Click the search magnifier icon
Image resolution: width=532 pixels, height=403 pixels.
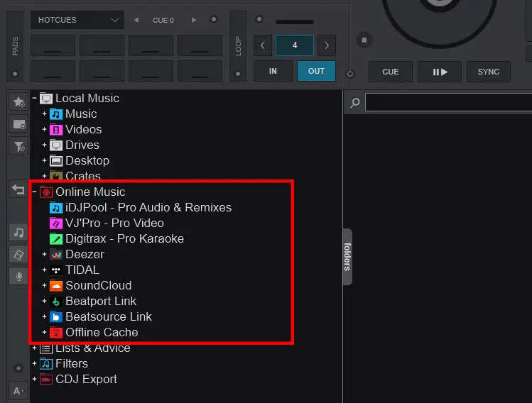coord(355,102)
